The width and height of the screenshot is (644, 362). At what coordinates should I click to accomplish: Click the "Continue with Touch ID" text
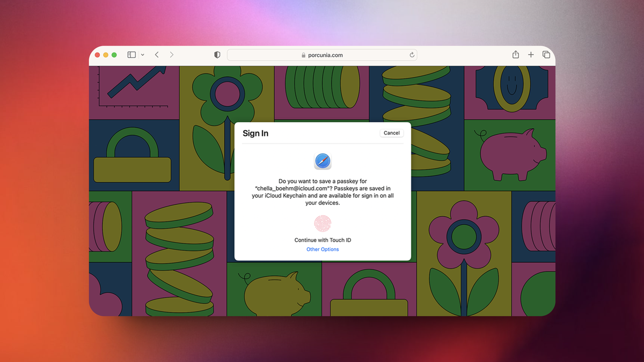coord(323,240)
